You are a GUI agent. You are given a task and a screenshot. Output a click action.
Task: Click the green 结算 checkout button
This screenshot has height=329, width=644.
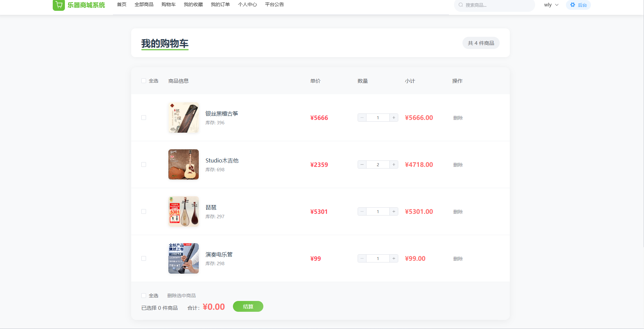(x=248, y=306)
